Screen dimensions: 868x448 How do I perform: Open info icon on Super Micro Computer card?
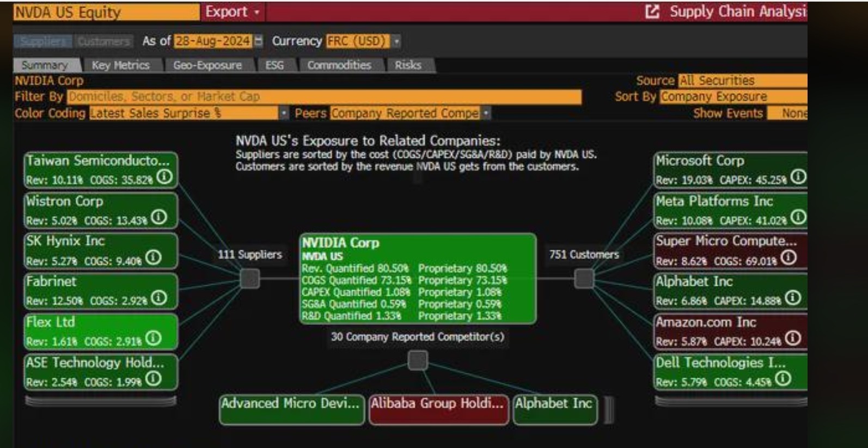point(788,257)
